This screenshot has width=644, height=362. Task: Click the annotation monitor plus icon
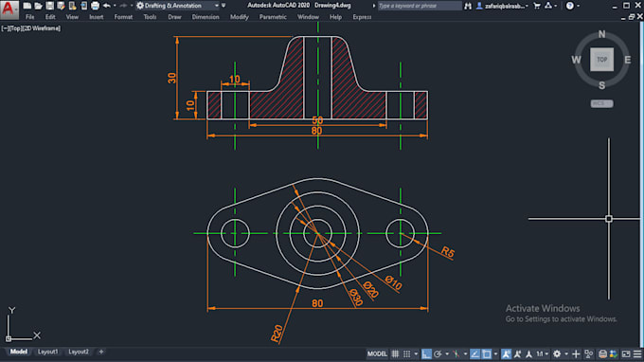[x=576, y=353]
